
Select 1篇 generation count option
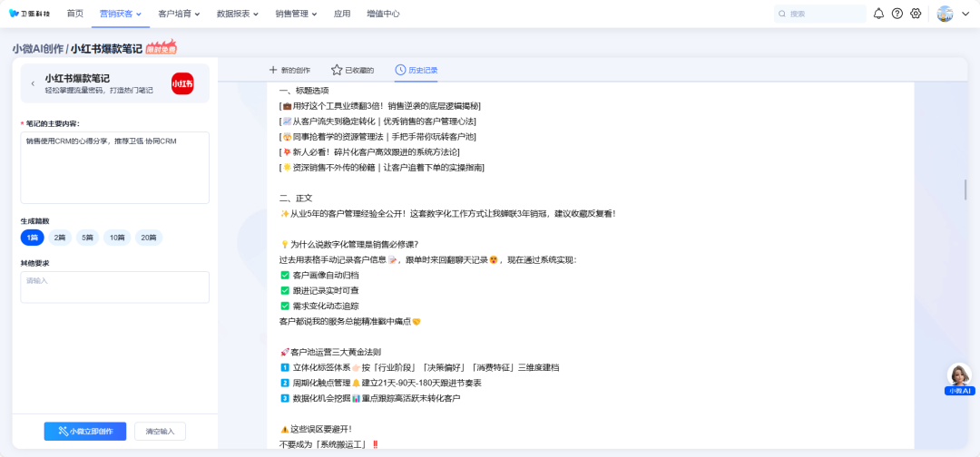pyautogui.click(x=33, y=238)
